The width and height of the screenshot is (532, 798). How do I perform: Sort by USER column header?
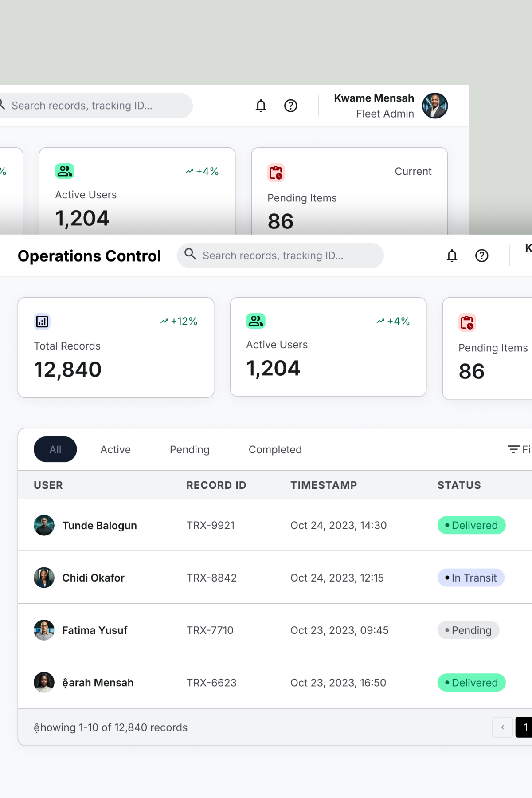coord(48,485)
